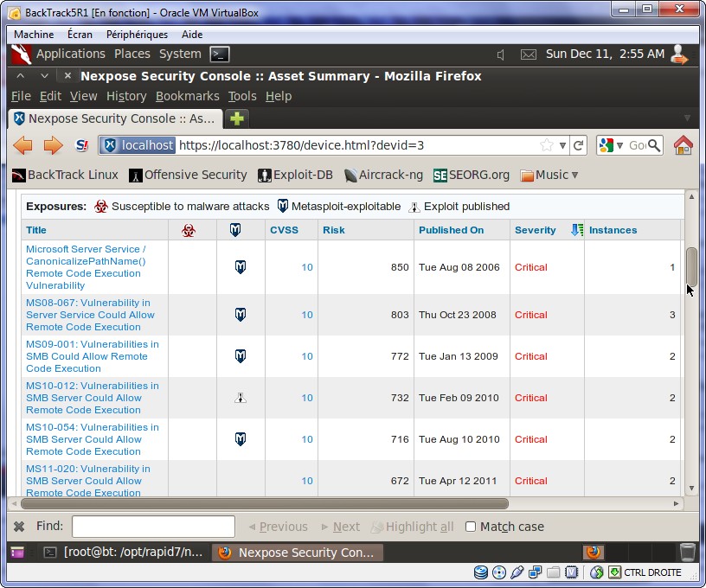Go back with the orange back arrow
Screen dimensions: 706x588
[22, 145]
